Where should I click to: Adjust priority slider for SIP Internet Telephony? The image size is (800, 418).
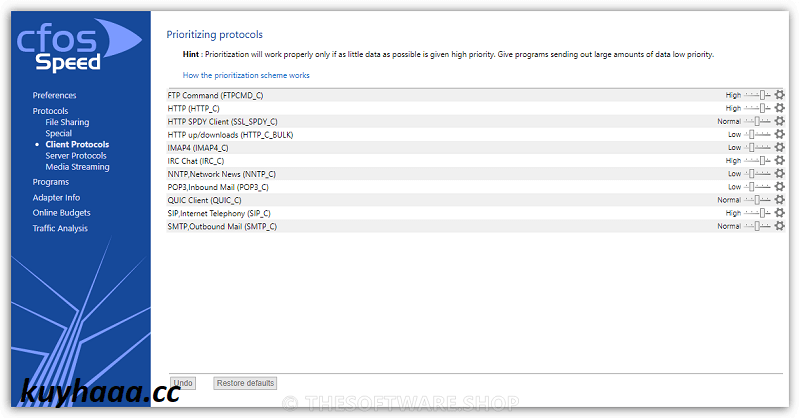[x=757, y=213]
